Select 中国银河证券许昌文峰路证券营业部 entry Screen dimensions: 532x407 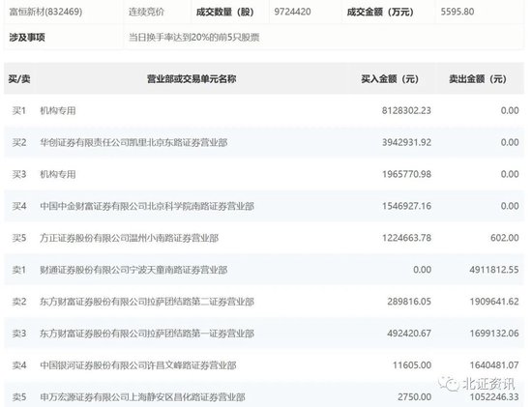[138, 365]
